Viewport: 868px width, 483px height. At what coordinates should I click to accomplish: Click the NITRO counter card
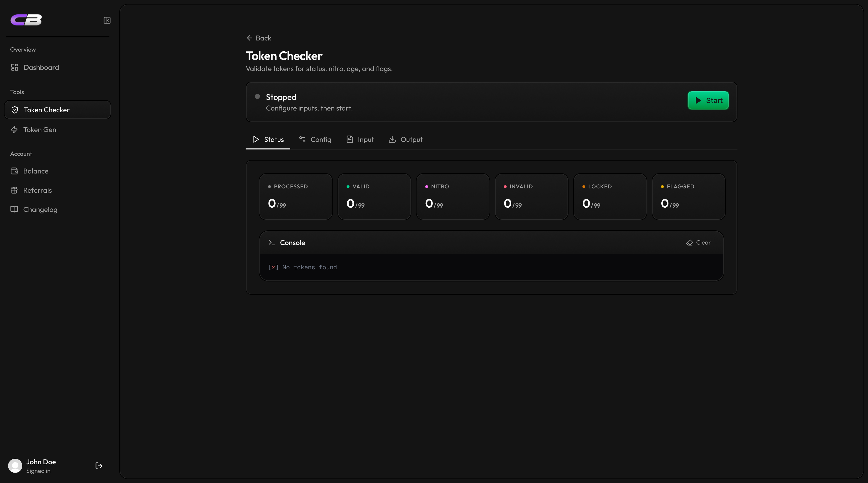[453, 197]
